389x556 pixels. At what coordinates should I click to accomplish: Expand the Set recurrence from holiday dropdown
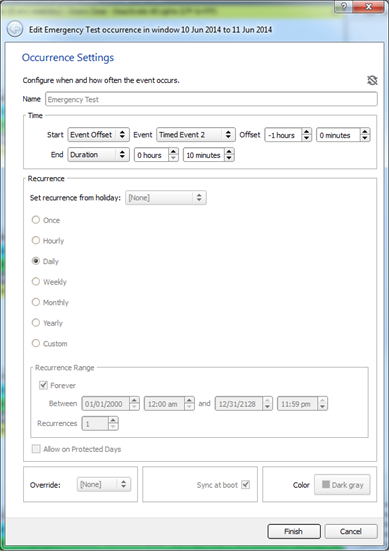[166, 198]
